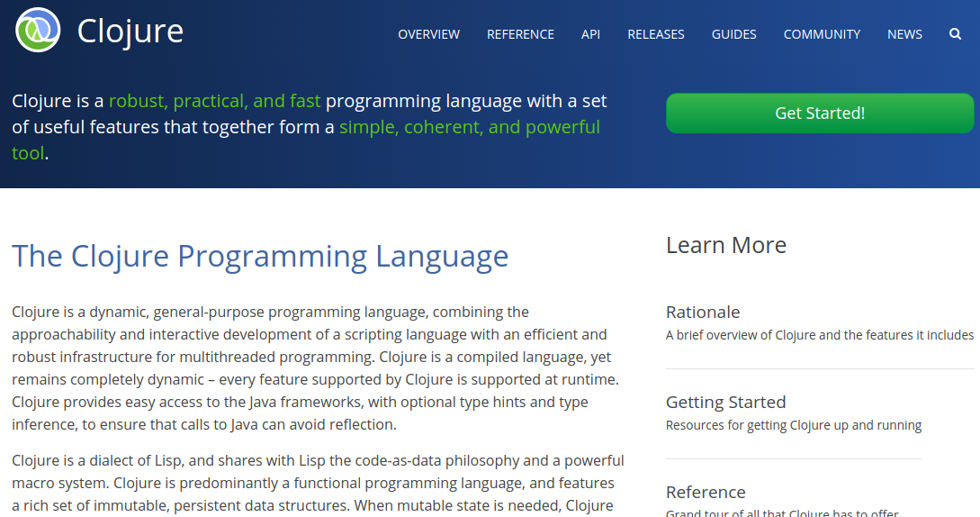Open the search magnifier icon
The width and height of the screenshot is (980, 517).
(x=955, y=34)
